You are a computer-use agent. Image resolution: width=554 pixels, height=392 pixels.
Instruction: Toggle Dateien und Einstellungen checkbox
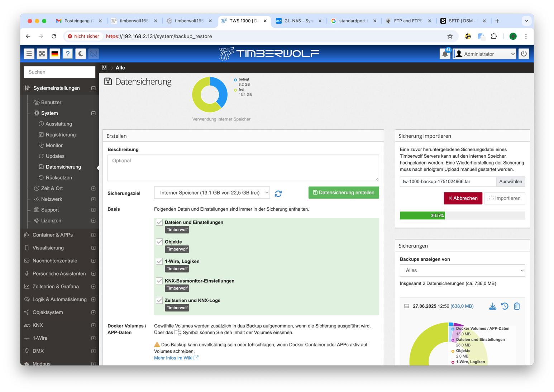pos(159,223)
